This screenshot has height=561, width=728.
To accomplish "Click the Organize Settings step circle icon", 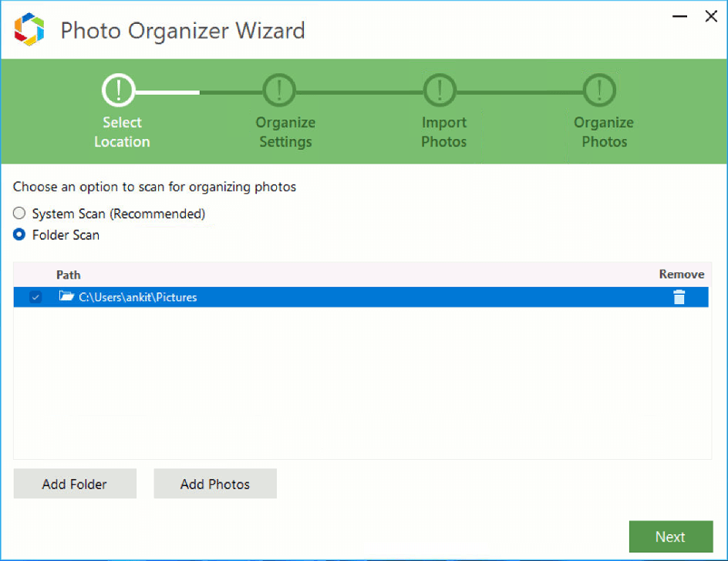I will [278, 91].
